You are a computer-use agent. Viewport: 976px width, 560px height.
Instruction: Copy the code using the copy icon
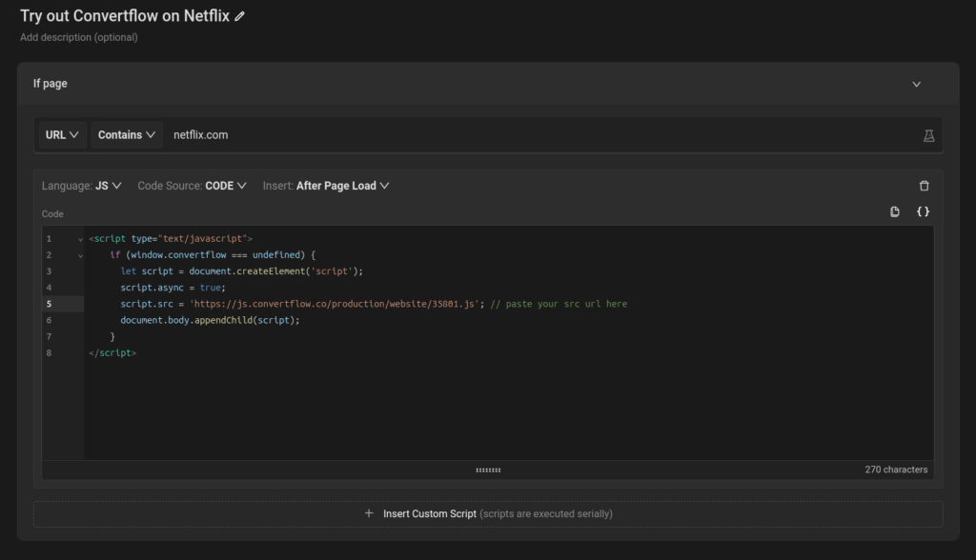click(894, 212)
